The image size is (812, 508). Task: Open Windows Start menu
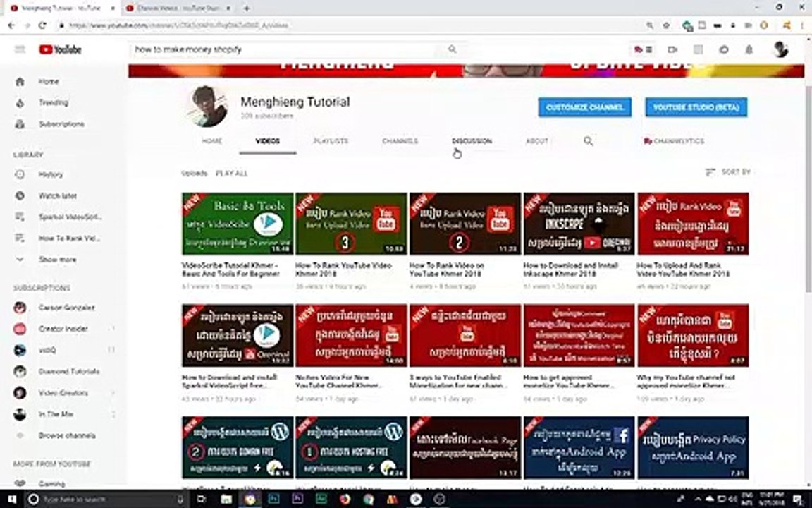[11, 499]
